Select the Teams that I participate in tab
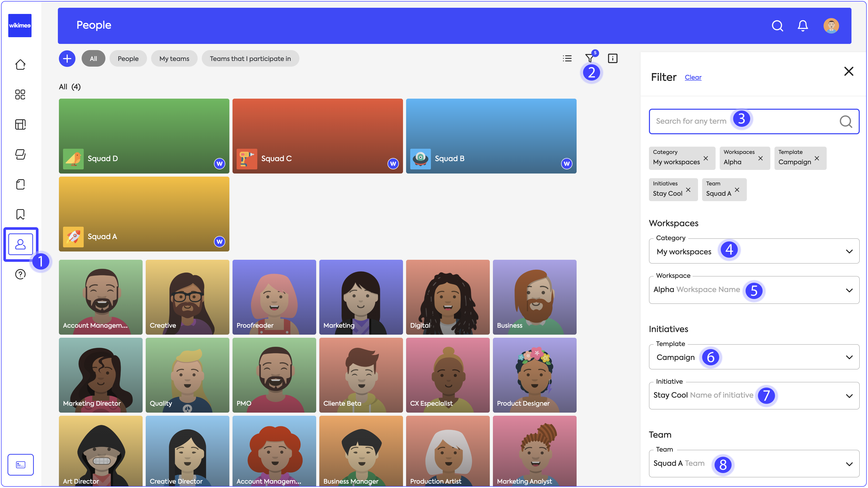The image size is (868, 488). click(250, 59)
